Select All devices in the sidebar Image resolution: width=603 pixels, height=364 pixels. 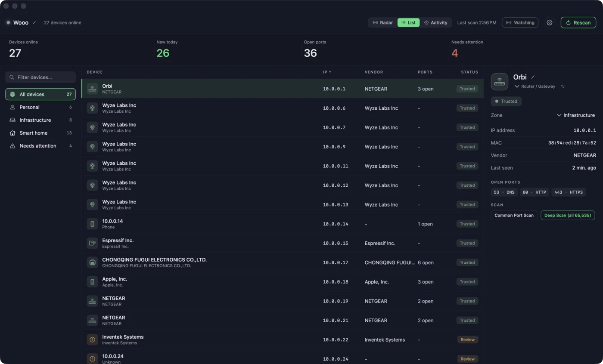tap(40, 94)
